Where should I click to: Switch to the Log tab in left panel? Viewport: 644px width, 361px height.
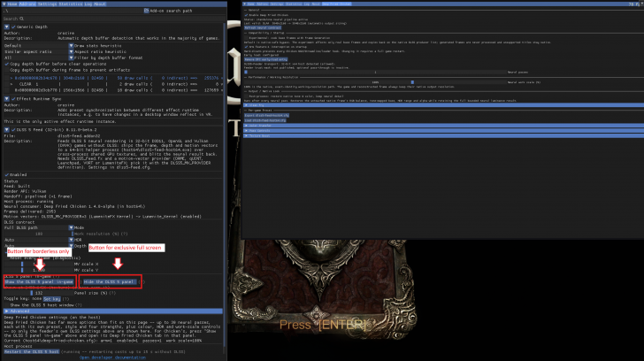click(x=88, y=4)
